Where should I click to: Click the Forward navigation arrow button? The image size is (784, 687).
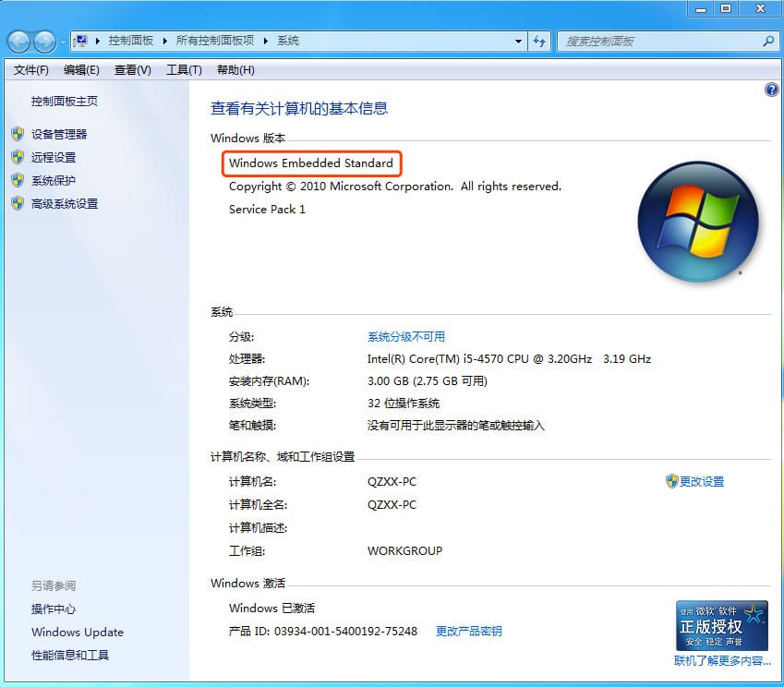point(44,42)
